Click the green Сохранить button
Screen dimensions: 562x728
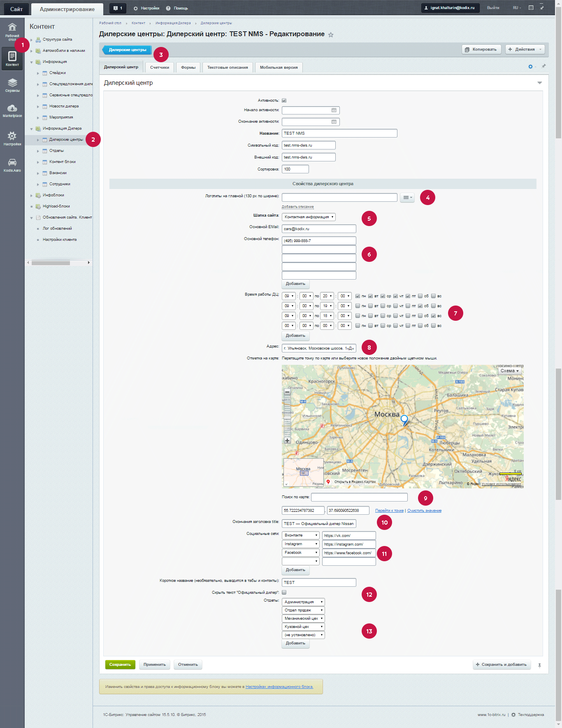[120, 665]
